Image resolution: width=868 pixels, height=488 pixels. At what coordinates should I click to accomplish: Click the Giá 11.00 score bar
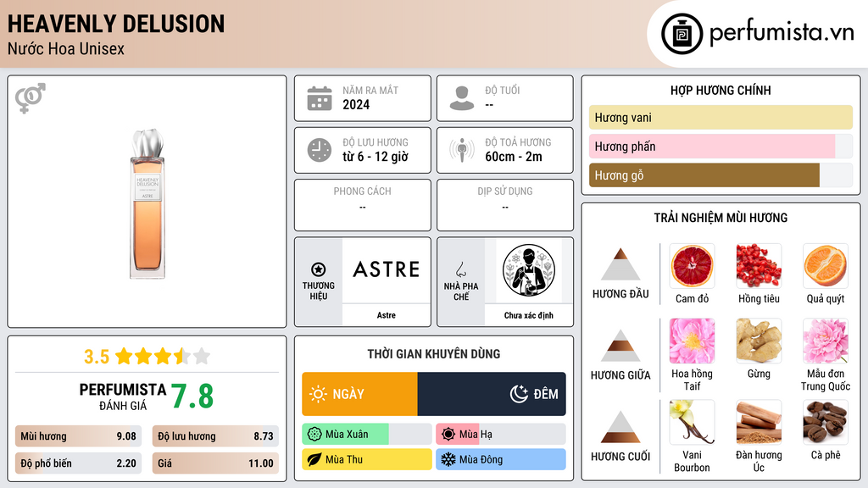215,463
